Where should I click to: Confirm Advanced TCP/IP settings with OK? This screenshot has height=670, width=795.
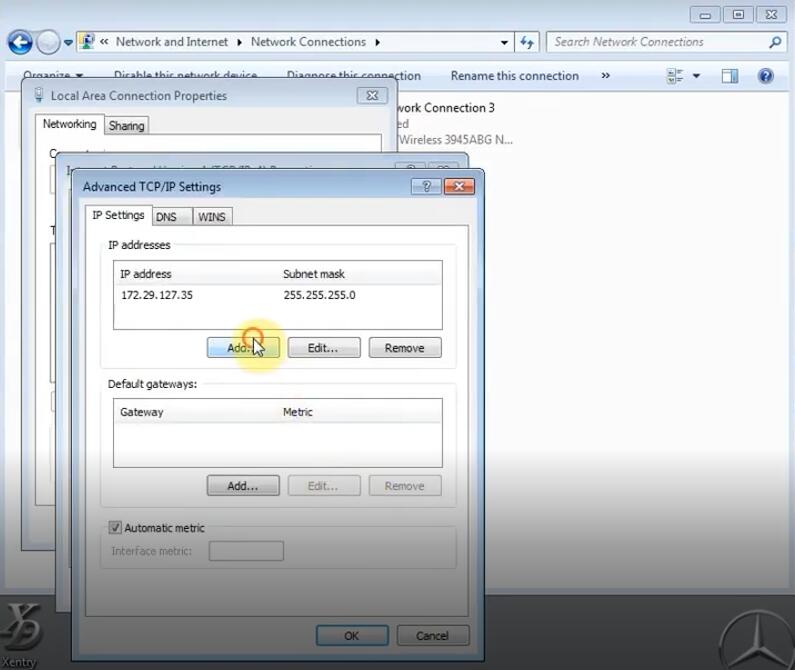(x=352, y=636)
